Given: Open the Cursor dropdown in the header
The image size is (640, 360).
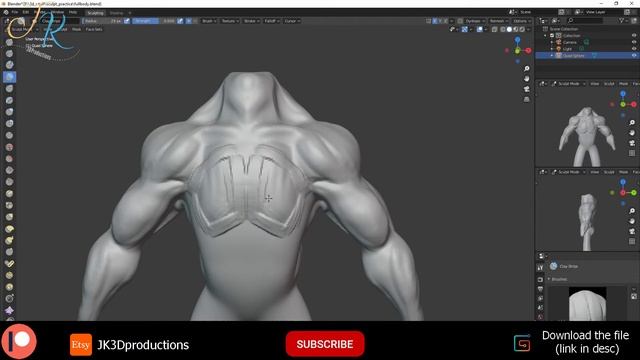Looking at the screenshot, I should pyautogui.click(x=292, y=21).
